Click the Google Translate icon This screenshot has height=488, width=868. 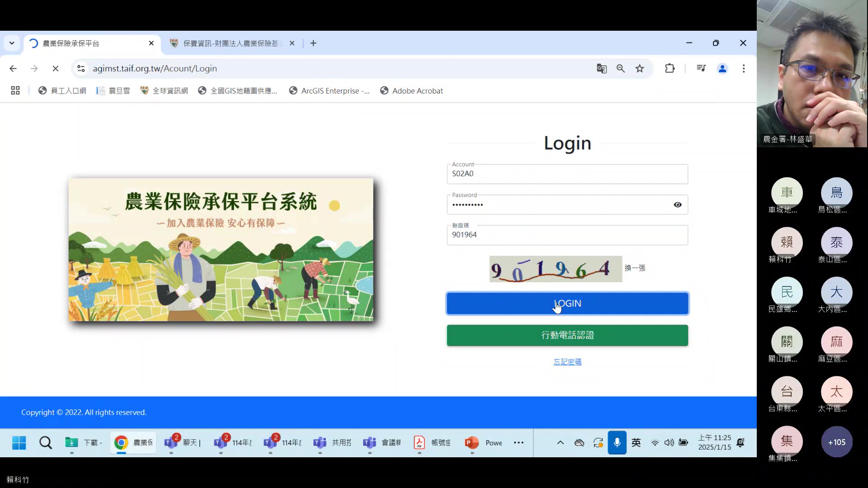pyautogui.click(x=602, y=69)
